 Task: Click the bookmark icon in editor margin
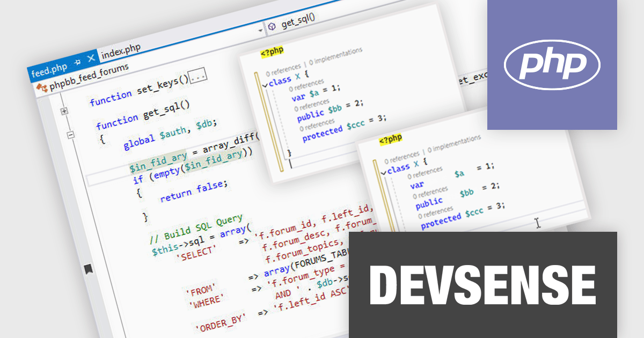click(90, 268)
